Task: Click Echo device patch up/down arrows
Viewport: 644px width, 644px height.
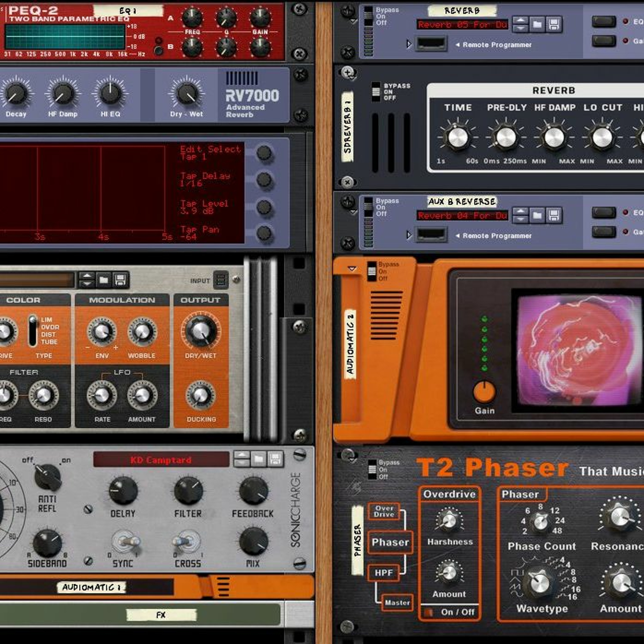Action: [87, 280]
